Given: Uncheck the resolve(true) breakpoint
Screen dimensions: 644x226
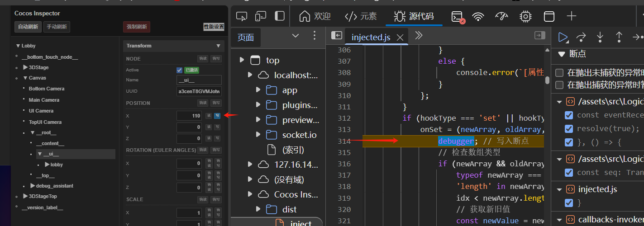Looking at the screenshot, I should (569, 129).
